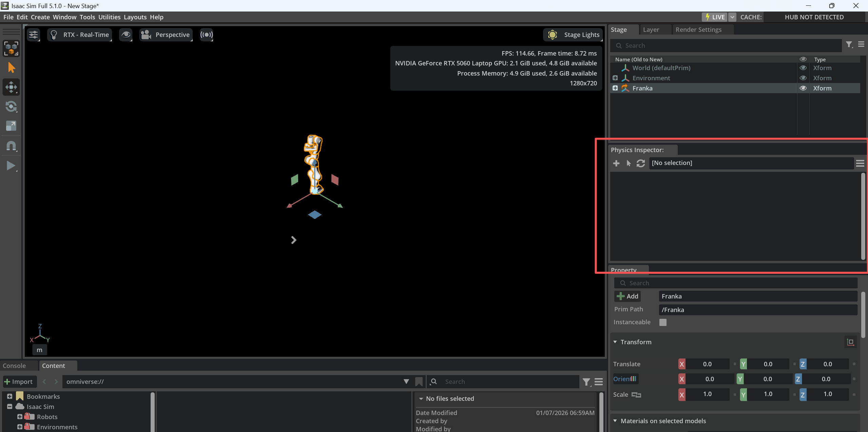
Task: Open viewport settings sliders icon
Action: coord(33,35)
